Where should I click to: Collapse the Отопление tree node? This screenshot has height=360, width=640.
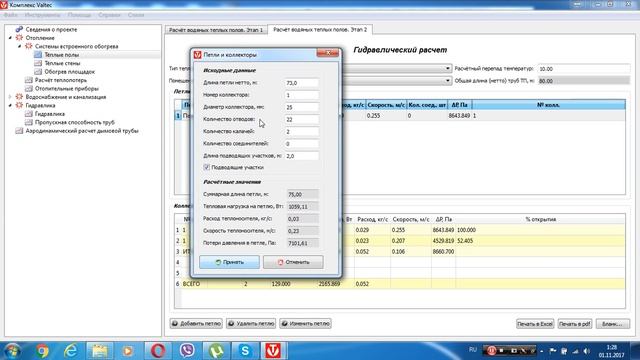click(x=10, y=38)
